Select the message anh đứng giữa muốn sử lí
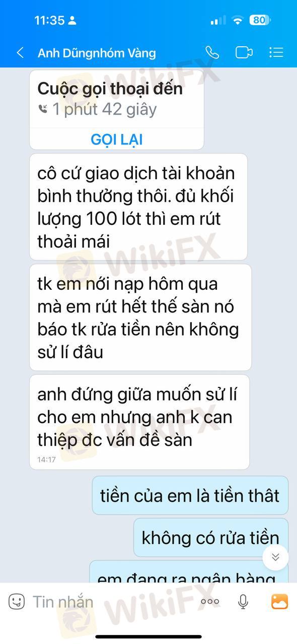The height and width of the screenshot is (644, 297). (x=139, y=422)
